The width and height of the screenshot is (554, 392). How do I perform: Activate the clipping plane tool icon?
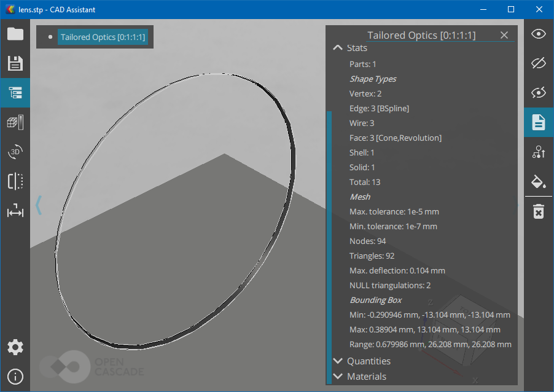15,181
